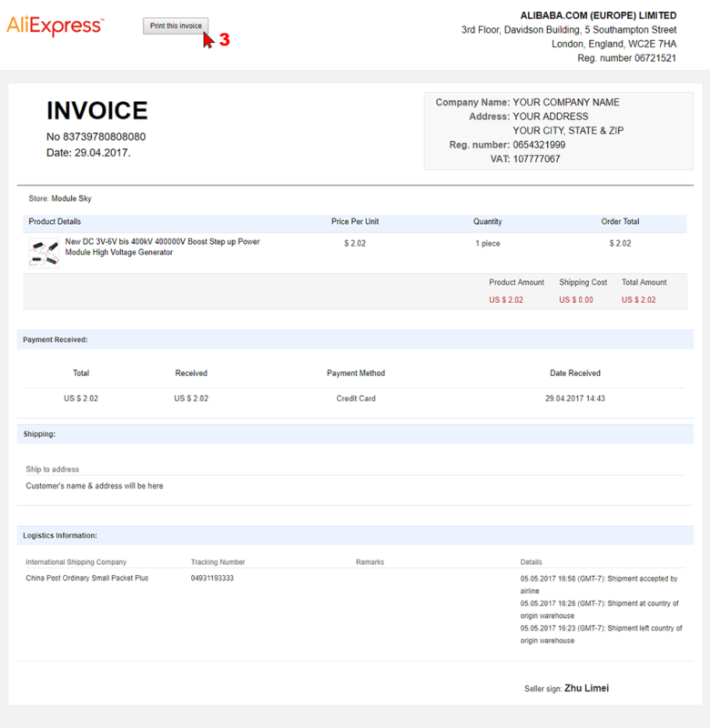Click the YOUR COMPANY NAME text
The width and height of the screenshot is (710, 728).
click(x=566, y=102)
